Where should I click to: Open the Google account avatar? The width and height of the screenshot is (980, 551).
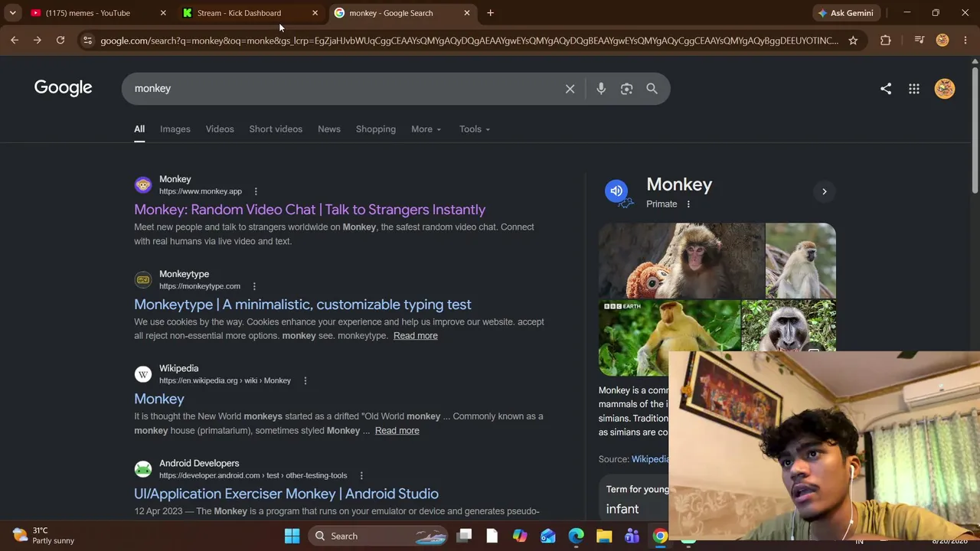(x=945, y=89)
